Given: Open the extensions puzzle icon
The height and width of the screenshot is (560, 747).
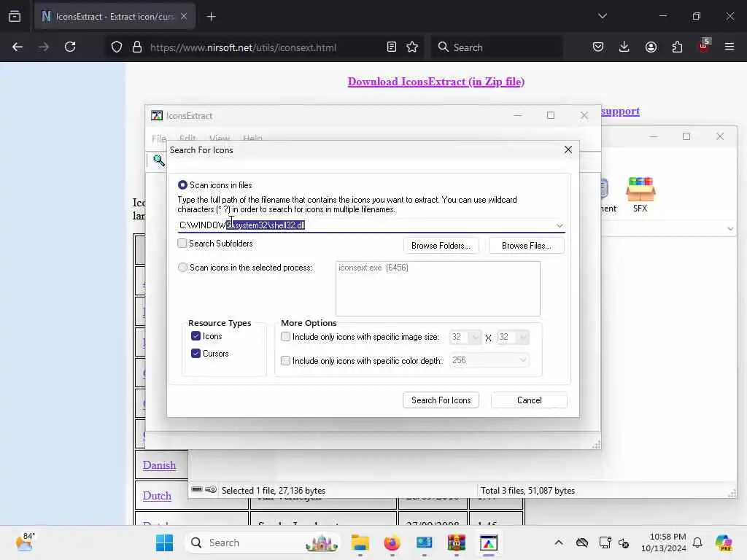Looking at the screenshot, I should 677,47.
